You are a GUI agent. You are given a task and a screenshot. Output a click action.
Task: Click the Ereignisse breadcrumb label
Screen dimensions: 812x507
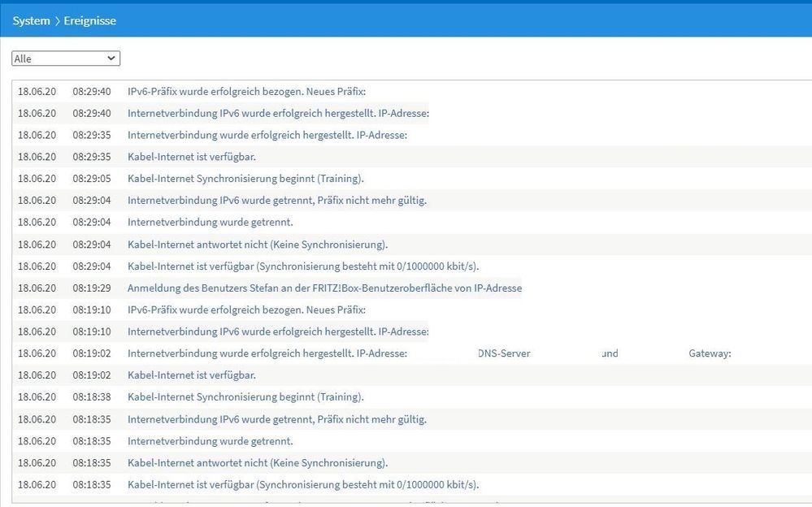click(89, 20)
